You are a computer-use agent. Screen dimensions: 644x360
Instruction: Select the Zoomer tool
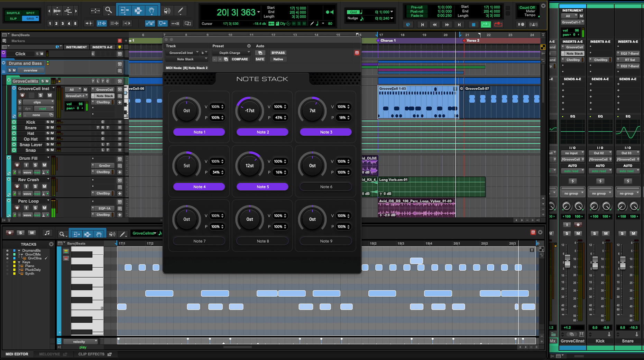(x=109, y=10)
